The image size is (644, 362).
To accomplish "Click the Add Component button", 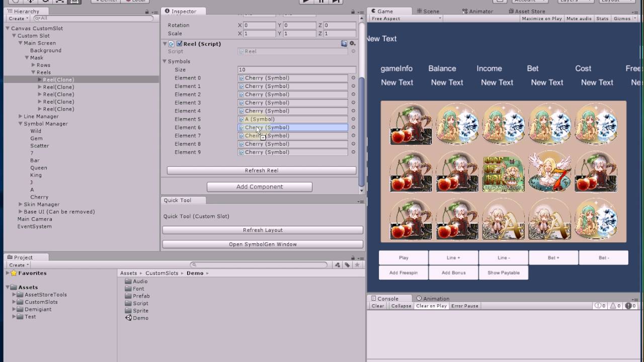I will coord(260,187).
